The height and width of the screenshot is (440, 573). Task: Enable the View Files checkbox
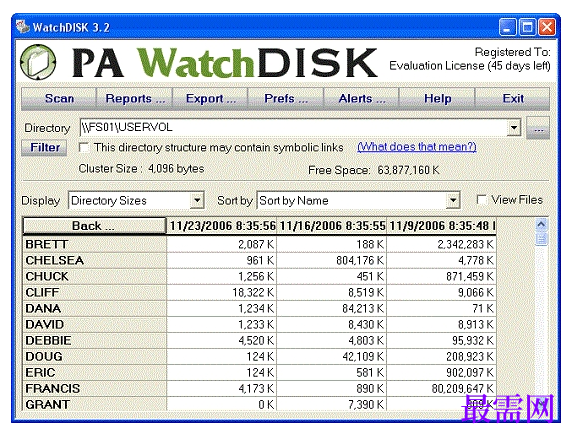coord(482,200)
